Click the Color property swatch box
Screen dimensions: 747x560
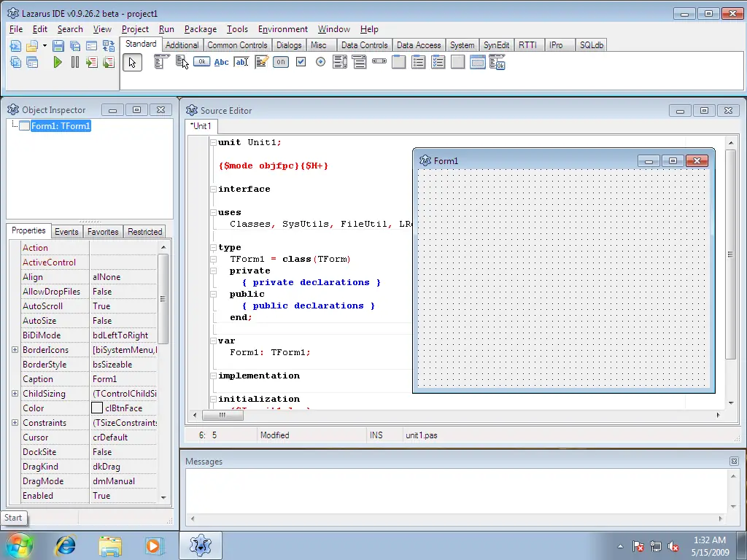tap(97, 408)
